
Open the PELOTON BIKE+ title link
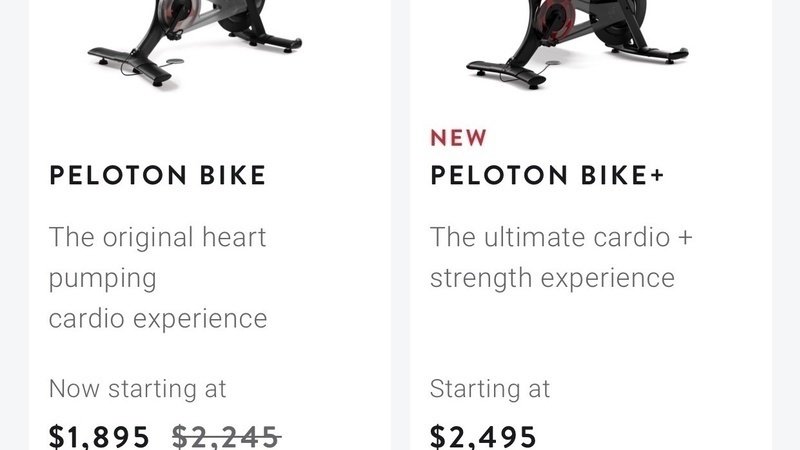tap(547, 176)
